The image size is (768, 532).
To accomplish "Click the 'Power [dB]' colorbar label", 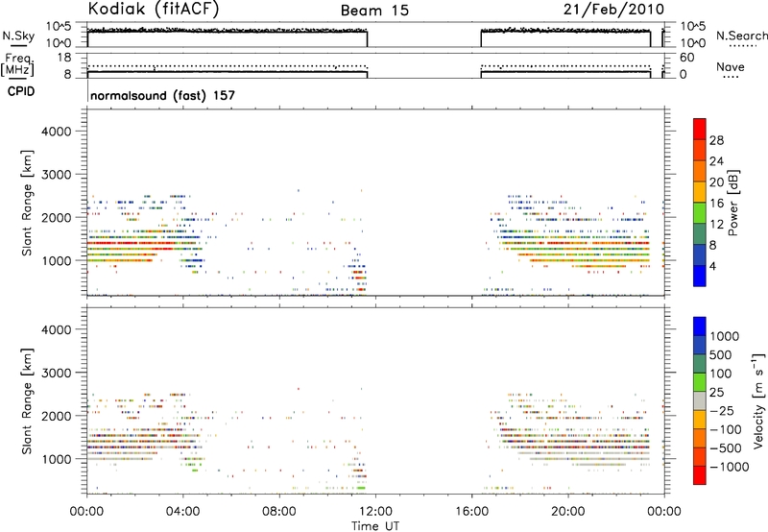I will click(733, 203).
